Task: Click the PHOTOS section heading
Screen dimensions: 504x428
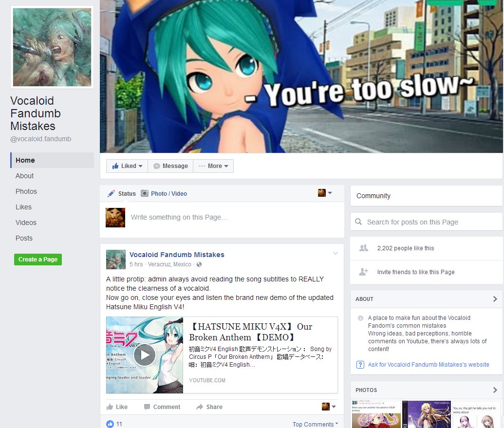Action: coord(366,390)
